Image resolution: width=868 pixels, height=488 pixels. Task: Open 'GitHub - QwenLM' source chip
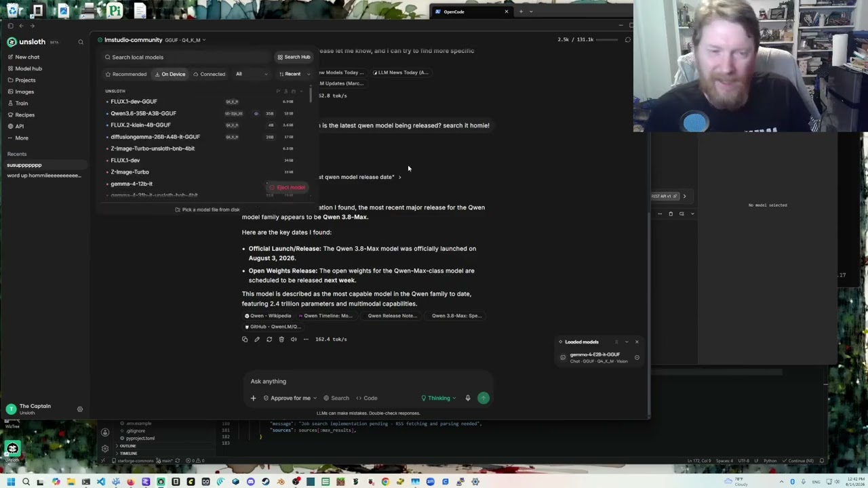tap(273, 327)
